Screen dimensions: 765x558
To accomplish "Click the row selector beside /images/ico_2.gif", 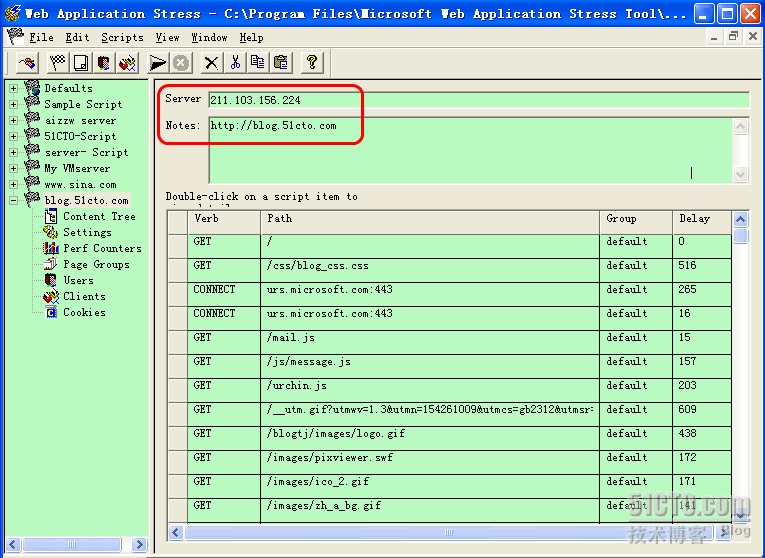I will 178,486.
